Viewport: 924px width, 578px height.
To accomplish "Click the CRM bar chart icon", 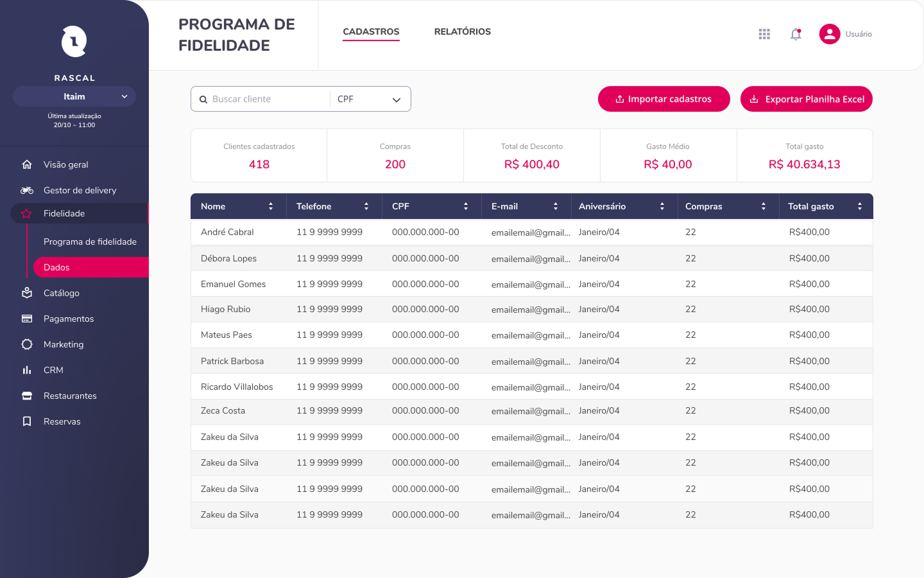I will click(26, 370).
